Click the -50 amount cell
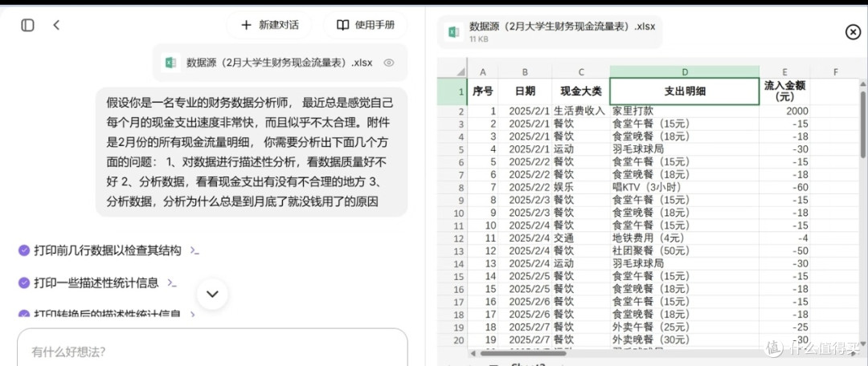Viewport: 868px width, 366px height. pyautogui.click(x=784, y=251)
